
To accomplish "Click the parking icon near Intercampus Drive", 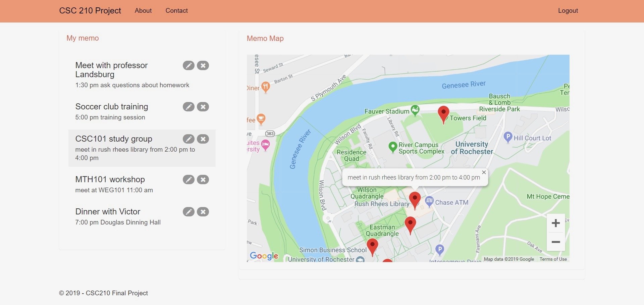I will [440, 250].
